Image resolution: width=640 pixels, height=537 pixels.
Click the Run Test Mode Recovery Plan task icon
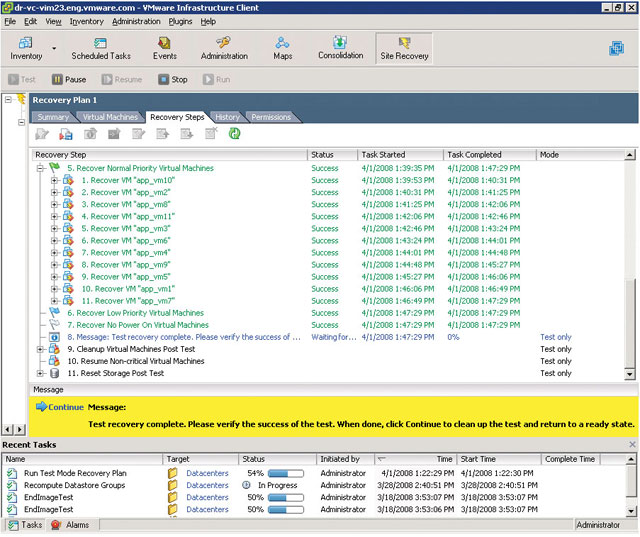click(12, 473)
